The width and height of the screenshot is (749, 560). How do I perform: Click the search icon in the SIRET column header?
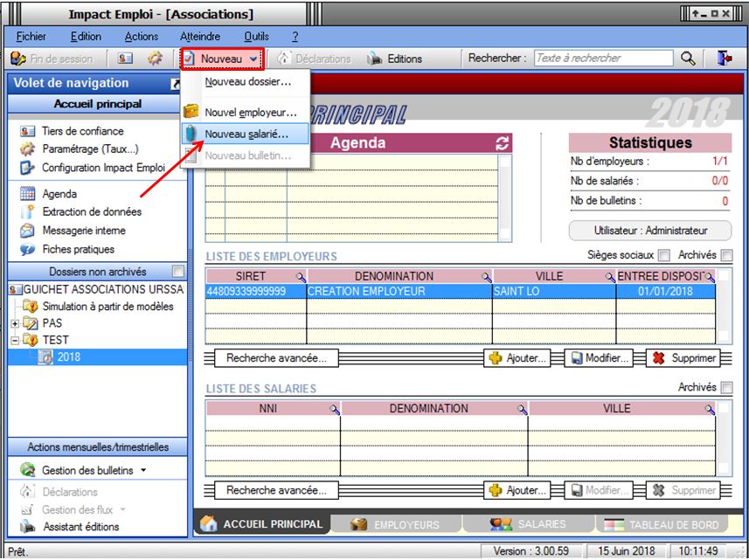pos(301,277)
